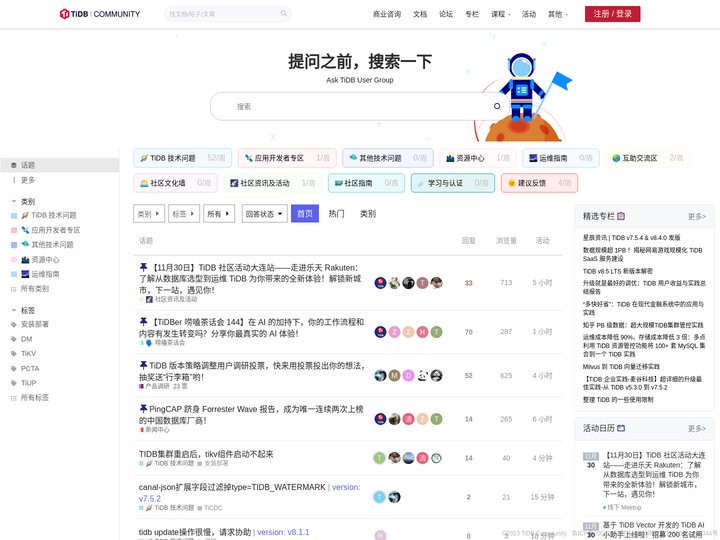Go to 活动 in top navigation
The width and height of the screenshot is (720, 540).
[529, 14]
